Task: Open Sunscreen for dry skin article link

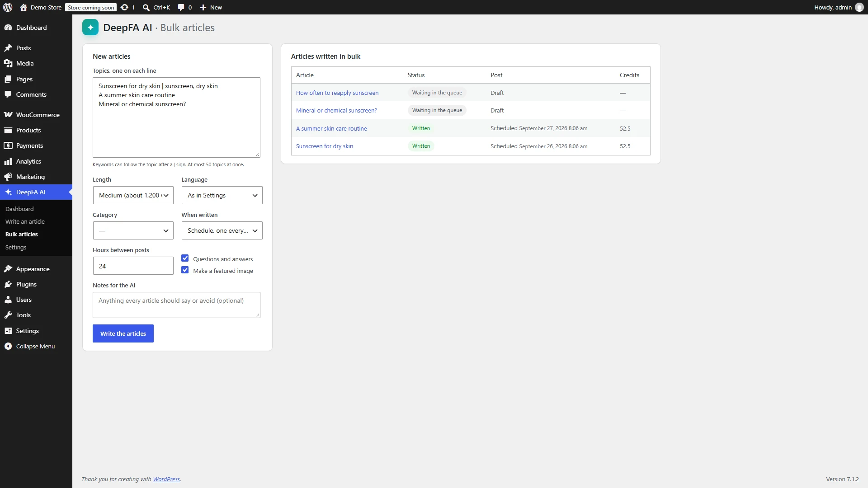Action: coord(325,146)
